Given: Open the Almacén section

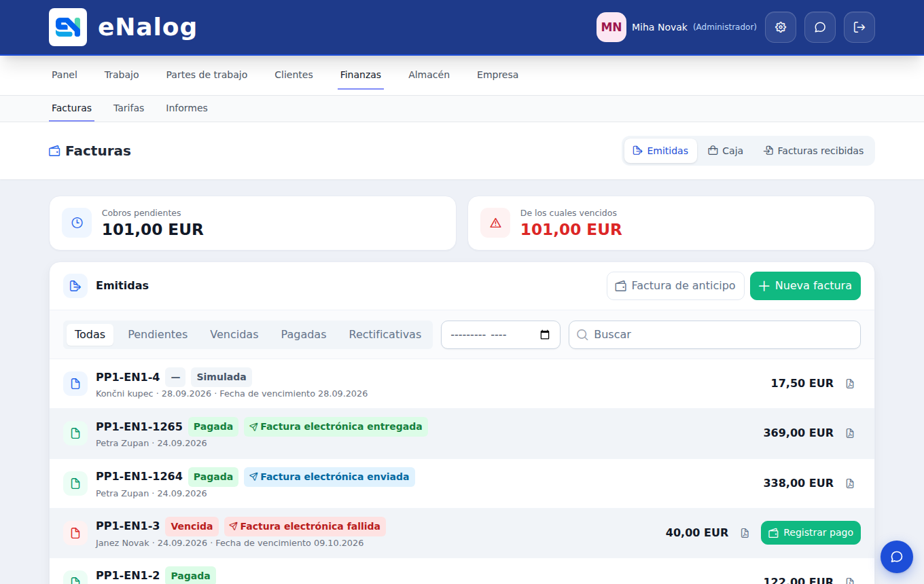Looking at the screenshot, I should point(429,75).
